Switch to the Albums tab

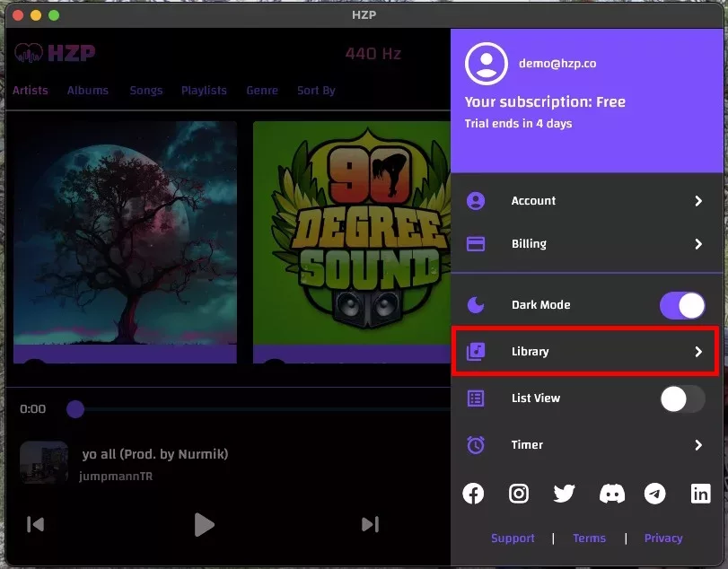pyautogui.click(x=88, y=90)
